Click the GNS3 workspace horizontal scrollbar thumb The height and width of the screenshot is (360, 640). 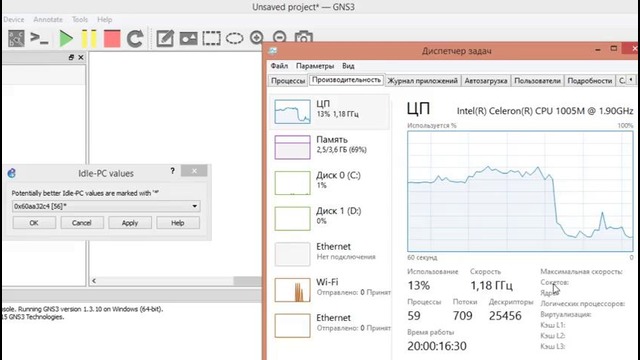(247, 281)
